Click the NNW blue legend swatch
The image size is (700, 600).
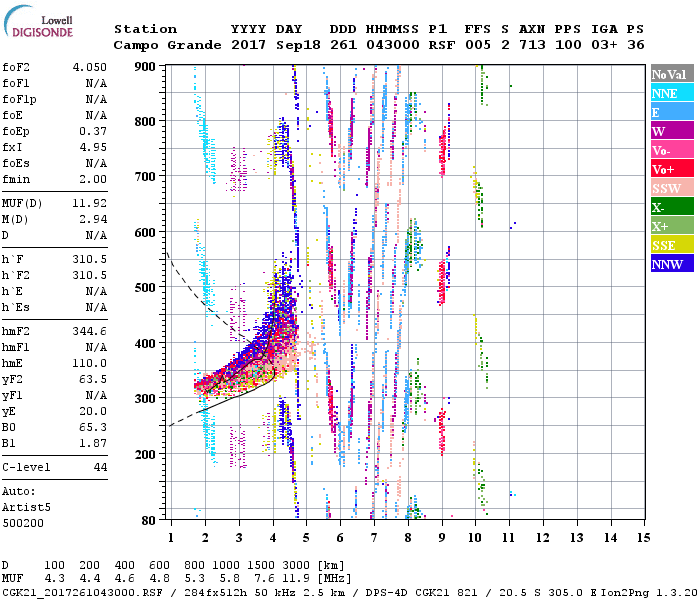click(x=671, y=264)
